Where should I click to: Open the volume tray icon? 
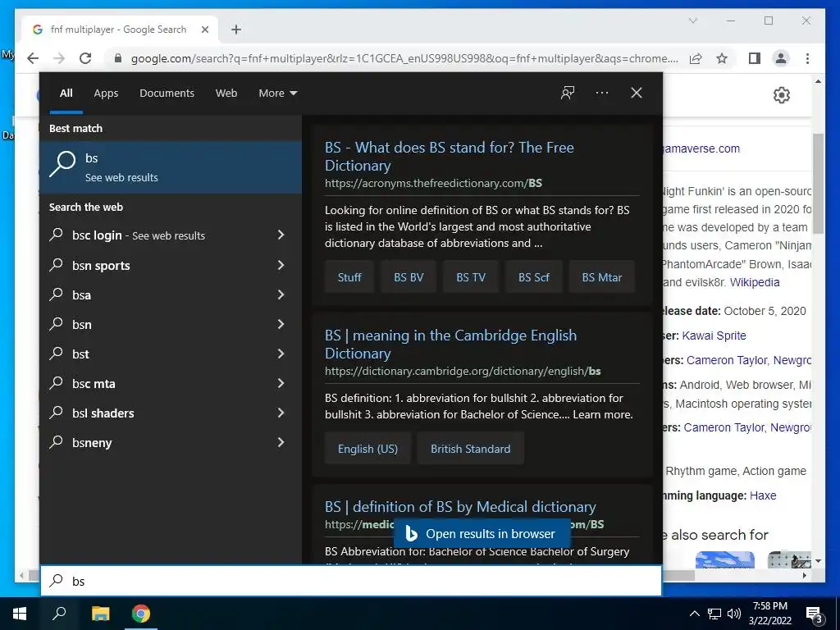pos(734,614)
